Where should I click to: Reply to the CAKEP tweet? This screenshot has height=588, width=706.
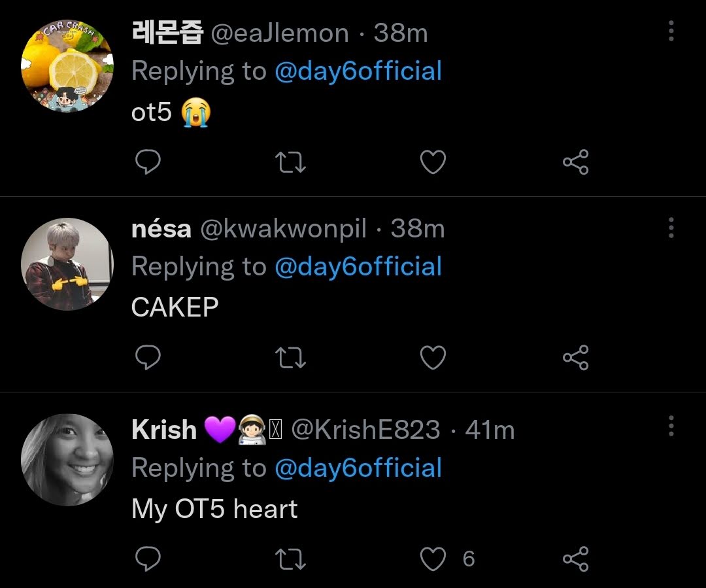click(148, 357)
